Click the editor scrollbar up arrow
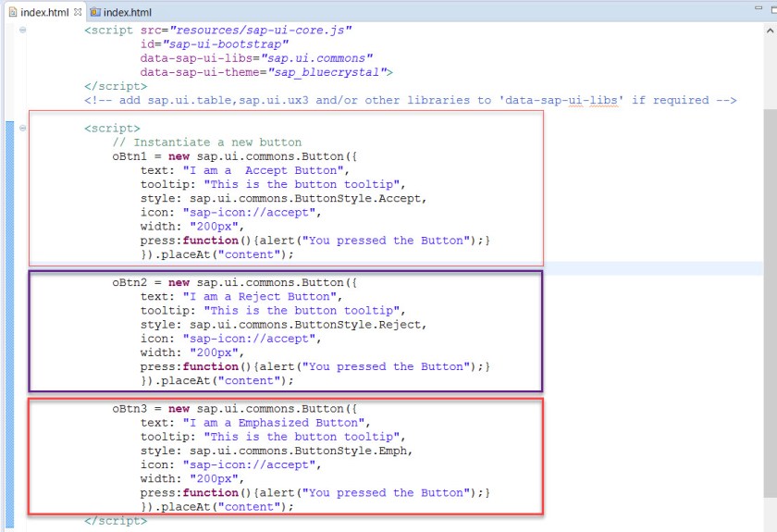This screenshot has width=777, height=532. 770,31
